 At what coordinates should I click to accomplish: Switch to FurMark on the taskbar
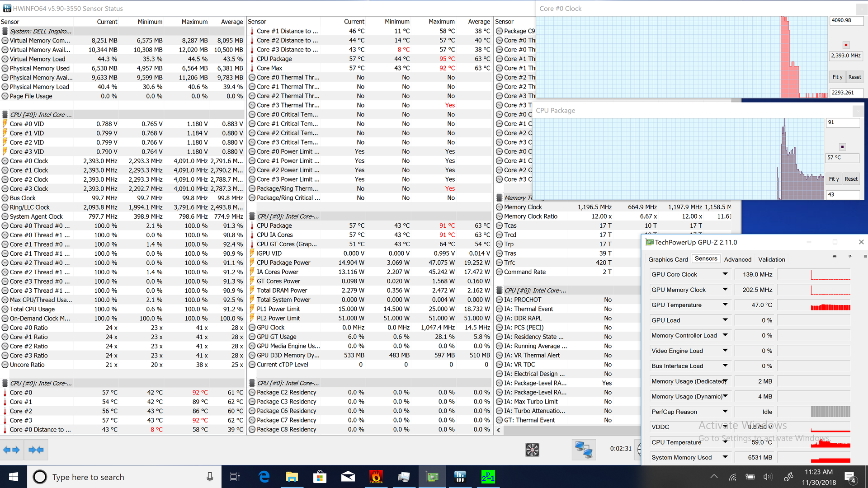(376, 477)
